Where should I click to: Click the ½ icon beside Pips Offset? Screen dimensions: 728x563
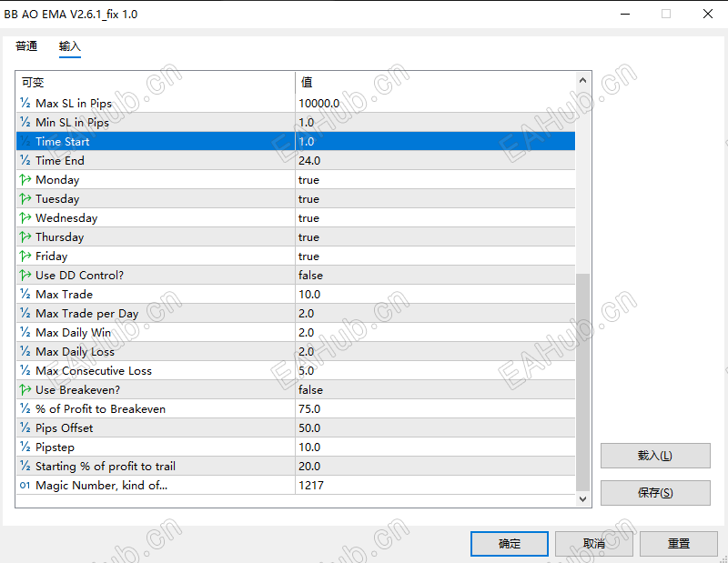click(23, 427)
